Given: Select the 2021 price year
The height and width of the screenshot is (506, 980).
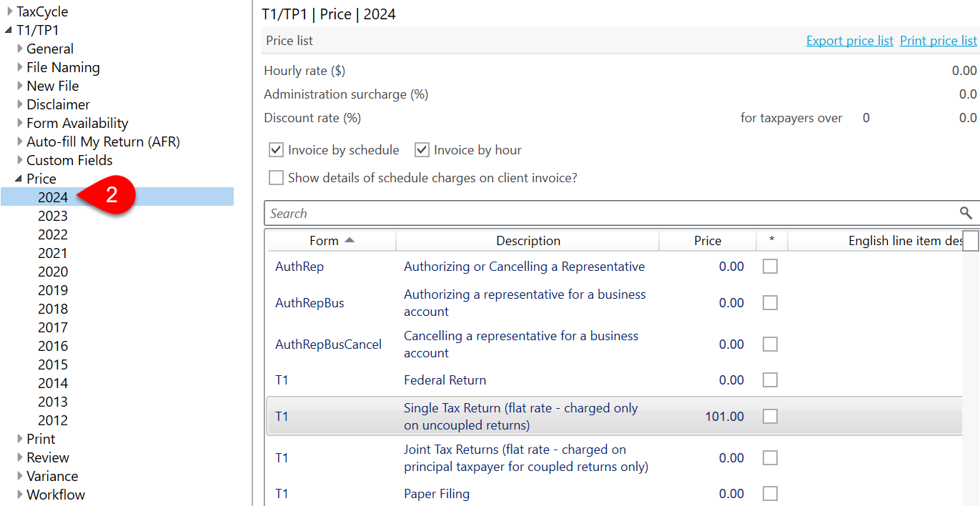Looking at the screenshot, I should click(x=53, y=253).
